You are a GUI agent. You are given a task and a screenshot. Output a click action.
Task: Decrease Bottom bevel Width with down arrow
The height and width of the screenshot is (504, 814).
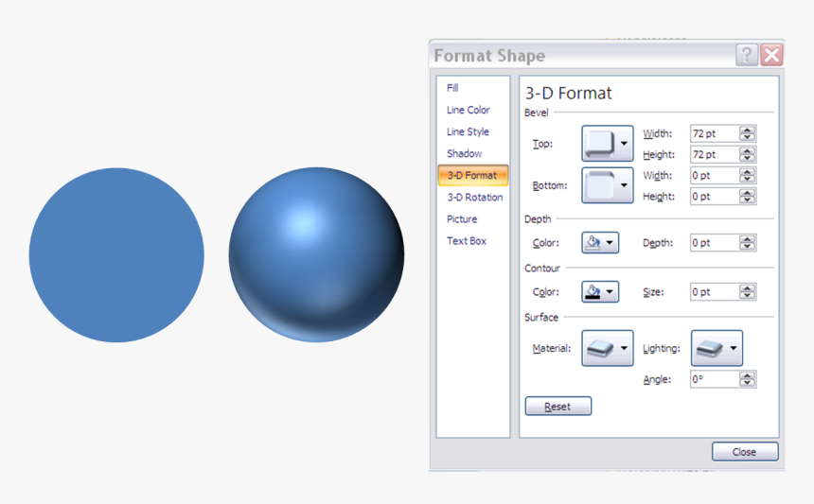(748, 180)
